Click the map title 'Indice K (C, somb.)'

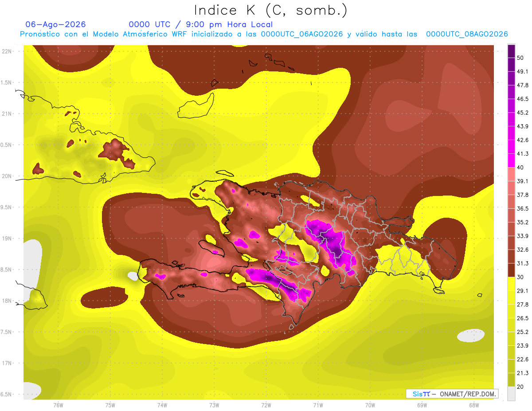[x=270, y=10]
